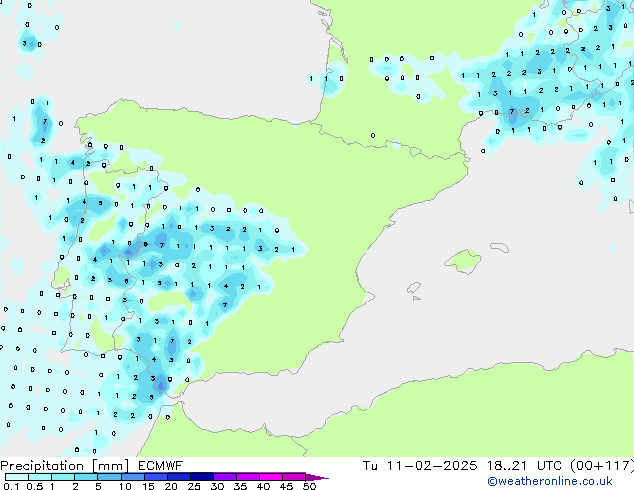This screenshot has width=634, height=490.
Task: Click the 10–15 mm legend color swatch
Action: click(132, 477)
